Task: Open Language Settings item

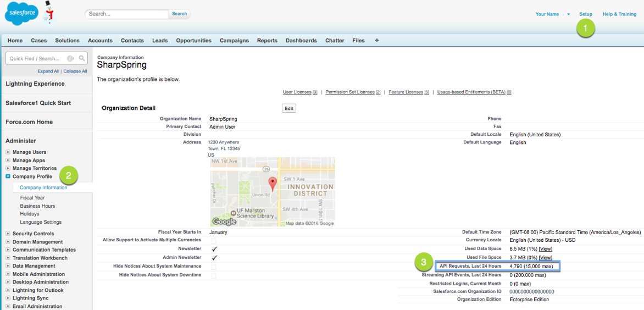Action: [41, 222]
